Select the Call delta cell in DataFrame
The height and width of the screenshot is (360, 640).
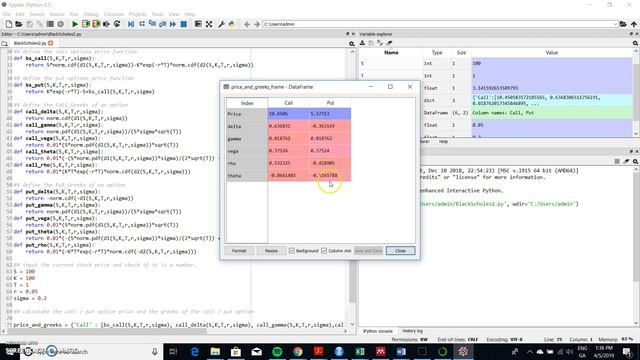pyautogui.click(x=289, y=126)
